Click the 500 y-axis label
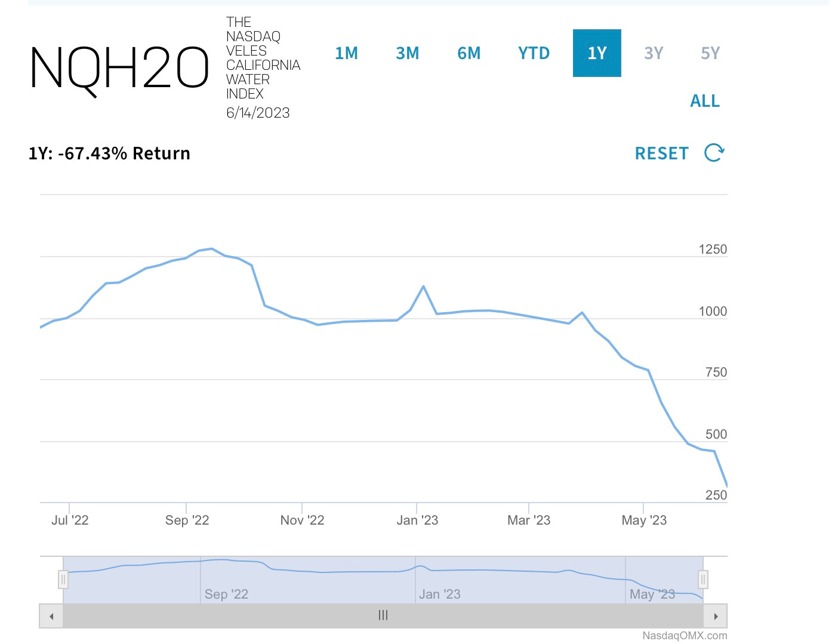Viewport: 829px width, 644px height. tap(716, 435)
